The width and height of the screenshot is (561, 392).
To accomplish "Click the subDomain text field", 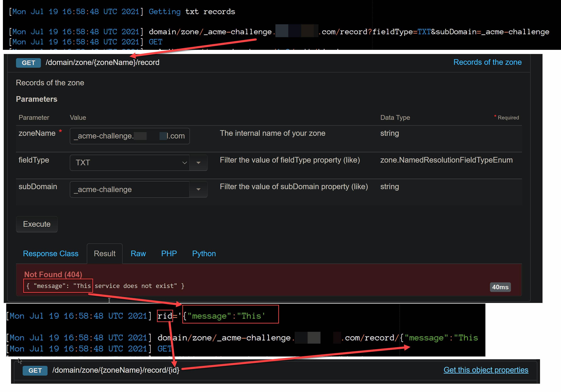I will [129, 189].
